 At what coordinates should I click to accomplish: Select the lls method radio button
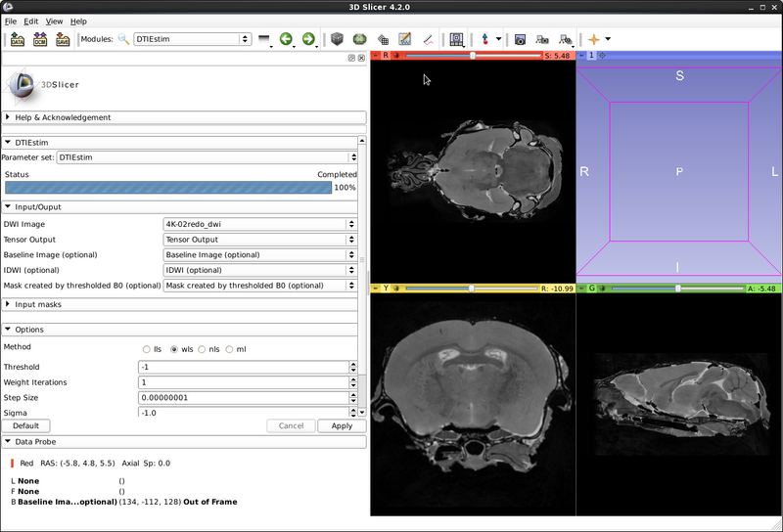point(147,348)
